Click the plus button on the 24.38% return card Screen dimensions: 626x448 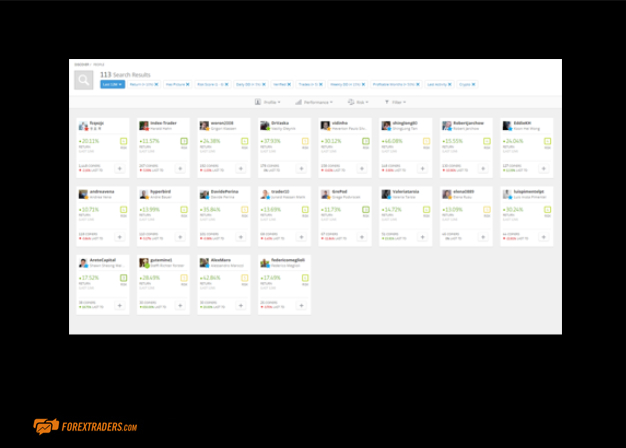point(241,168)
